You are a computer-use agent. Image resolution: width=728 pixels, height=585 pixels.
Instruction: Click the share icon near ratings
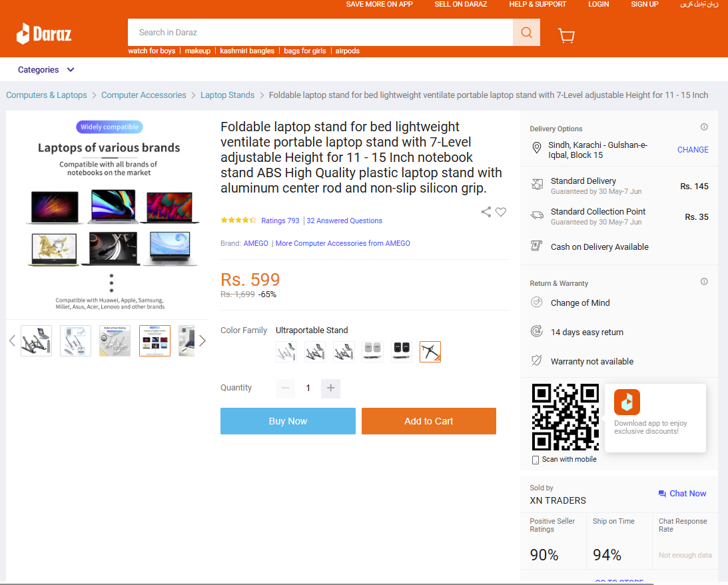point(486,212)
